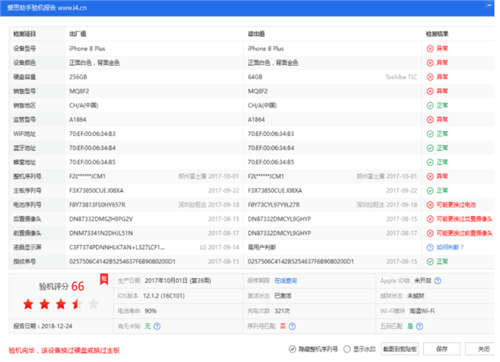The height and width of the screenshot is (362, 500).
Task: Open the 在线查询 warranty link
Action: pyautogui.click(x=286, y=281)
